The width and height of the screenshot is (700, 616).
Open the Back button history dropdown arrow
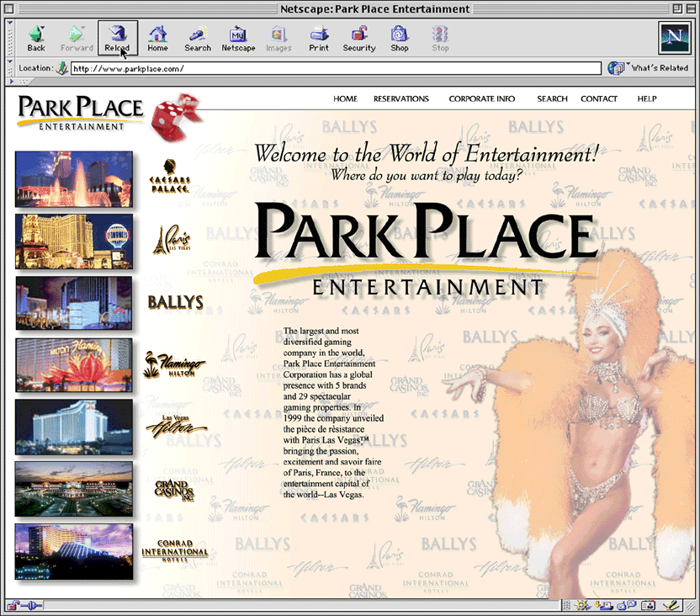click(x=43, y=28)
